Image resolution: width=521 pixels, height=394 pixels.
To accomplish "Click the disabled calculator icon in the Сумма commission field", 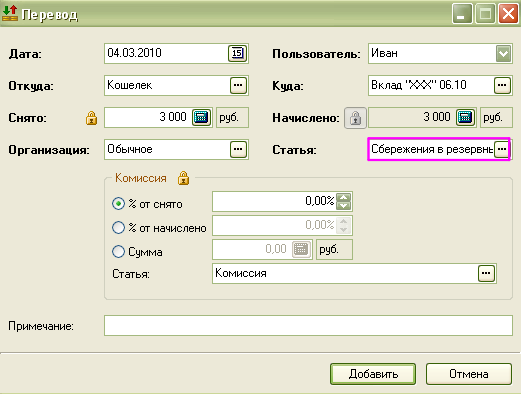I will click(301, 249).
